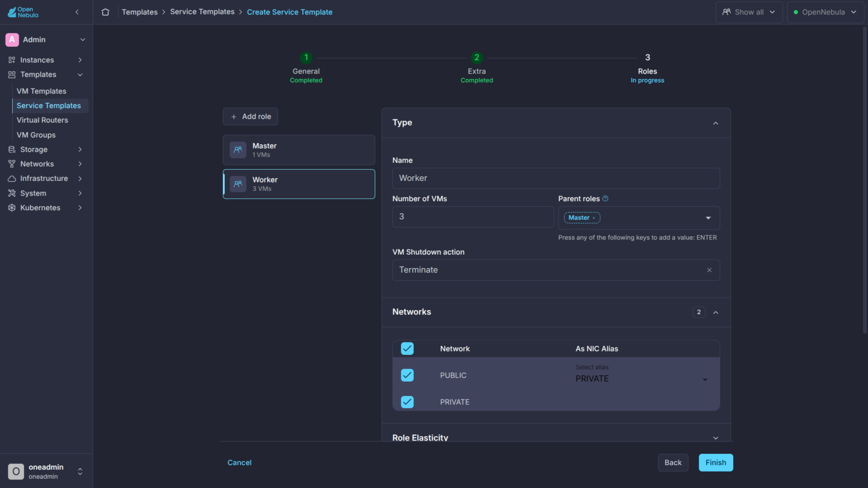Open VM Templates in sidebar

click(x=42, y=91)
